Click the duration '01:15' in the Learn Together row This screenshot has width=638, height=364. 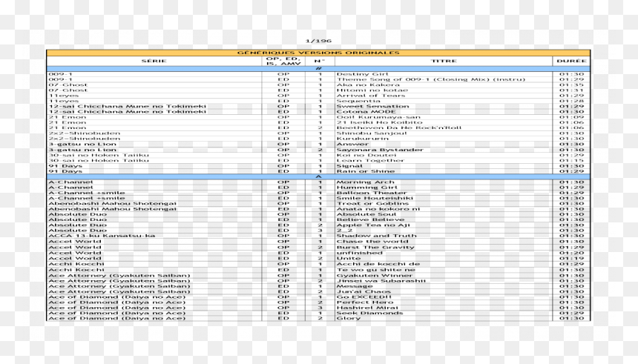click(x=571, y=160)
